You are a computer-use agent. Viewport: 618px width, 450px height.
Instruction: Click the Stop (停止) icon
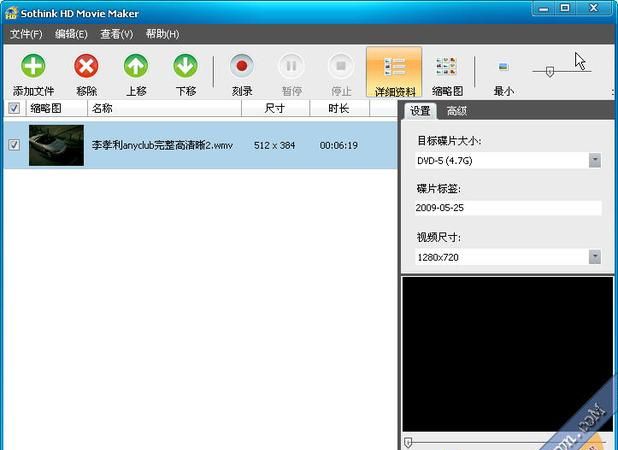(x=341, y=66)
